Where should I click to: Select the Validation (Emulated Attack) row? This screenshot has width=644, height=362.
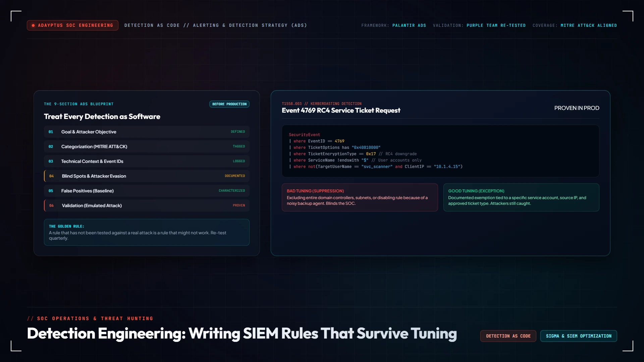(x=147, y=205)
